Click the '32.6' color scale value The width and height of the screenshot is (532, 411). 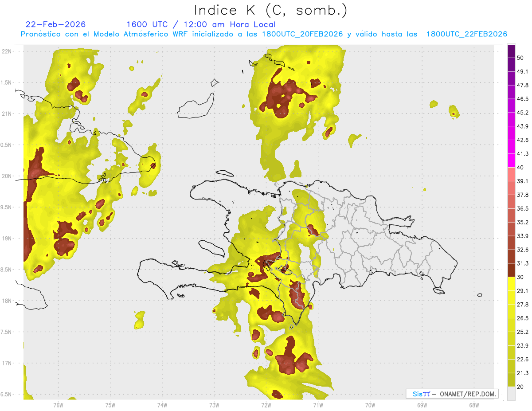pos(523,250)
